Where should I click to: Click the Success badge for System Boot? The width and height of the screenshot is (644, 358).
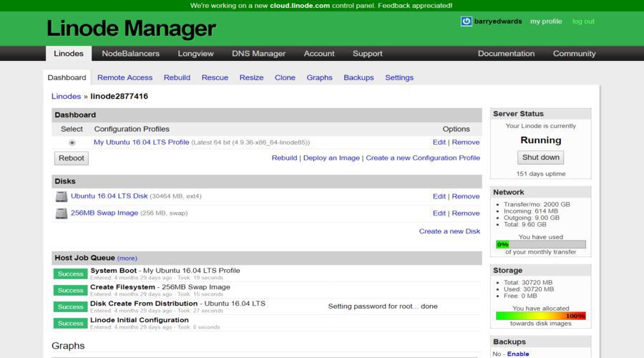[x=71, y=274]
